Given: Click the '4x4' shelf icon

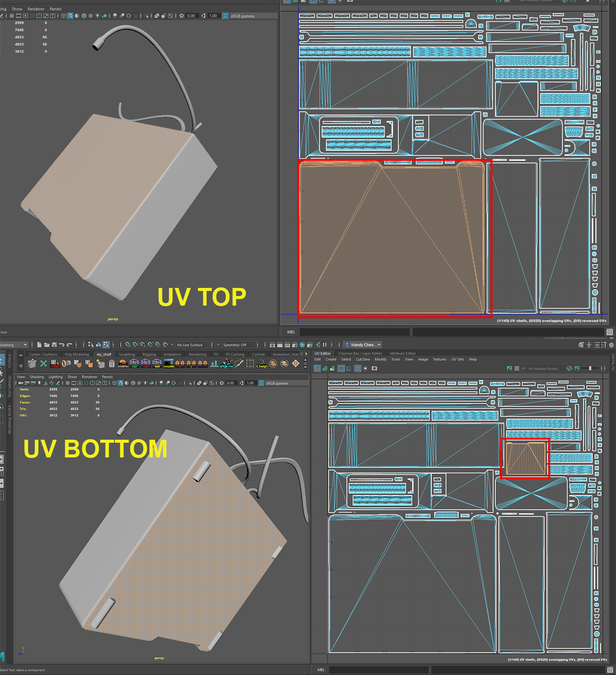Looking at the screenshot, I should pos(157,363).
